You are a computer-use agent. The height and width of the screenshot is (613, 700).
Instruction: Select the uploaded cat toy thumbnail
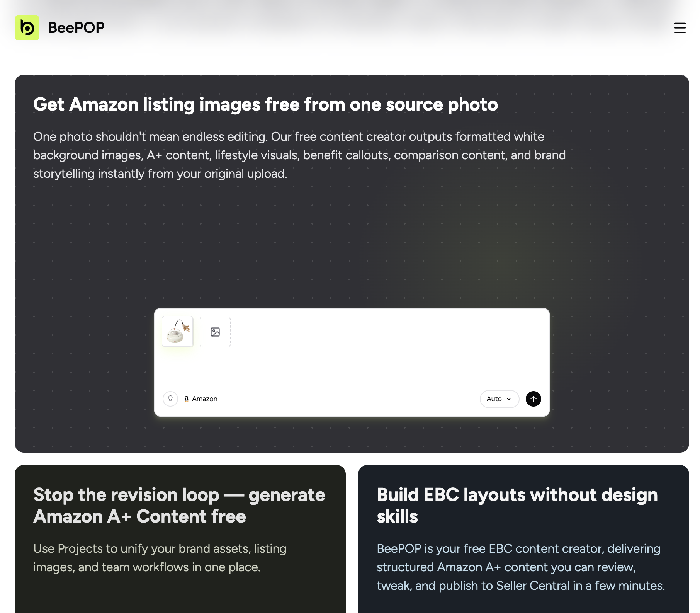point(178,332)
